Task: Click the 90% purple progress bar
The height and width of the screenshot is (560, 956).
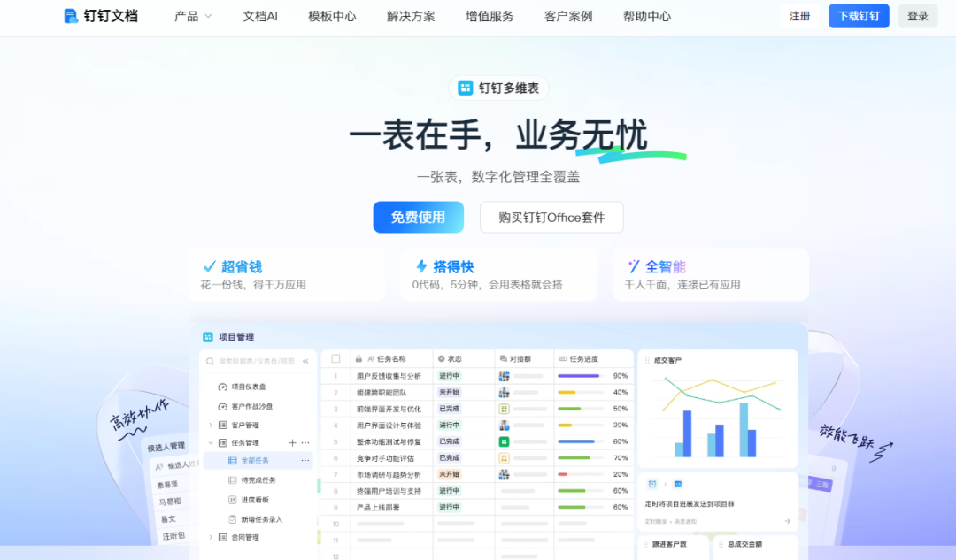Action: point(581,376)
